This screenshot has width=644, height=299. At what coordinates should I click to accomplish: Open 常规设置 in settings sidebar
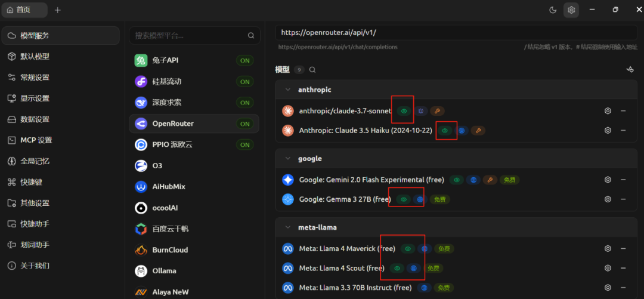[x=61, y=78]
